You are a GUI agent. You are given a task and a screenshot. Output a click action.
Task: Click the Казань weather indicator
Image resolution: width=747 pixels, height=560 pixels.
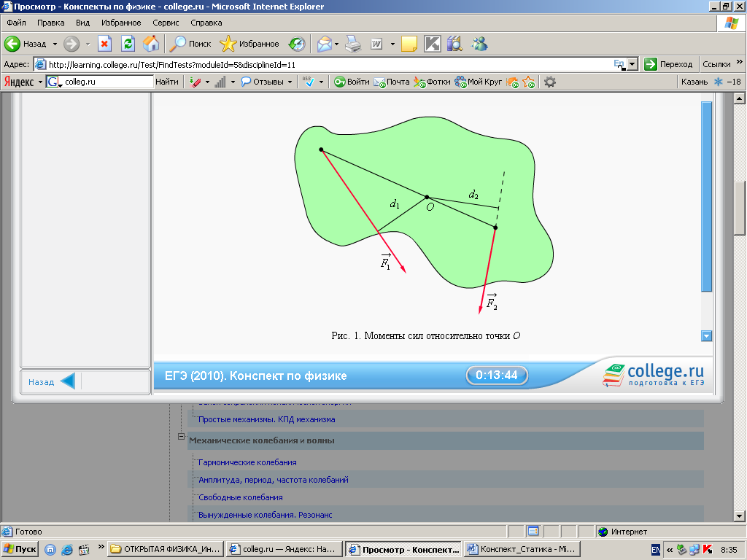pos(711,82)
